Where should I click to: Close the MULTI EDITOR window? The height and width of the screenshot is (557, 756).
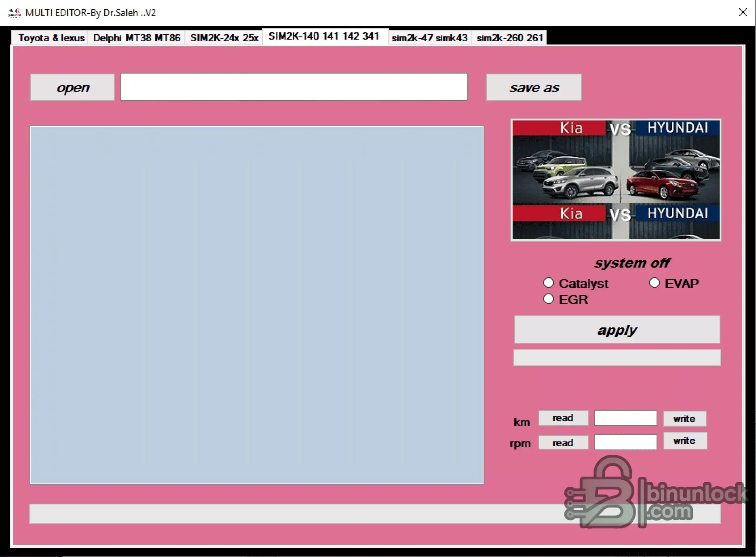pos(743,13)
